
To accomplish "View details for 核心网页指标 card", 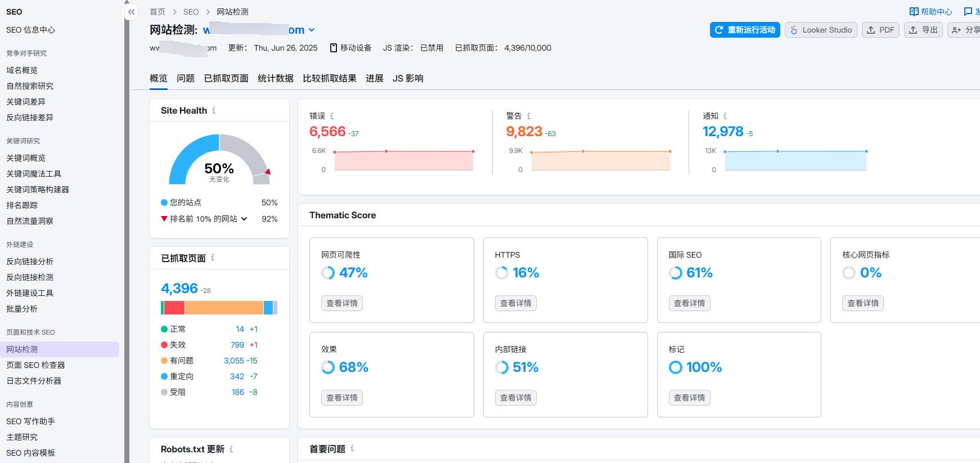I will [x=863, y=303].
